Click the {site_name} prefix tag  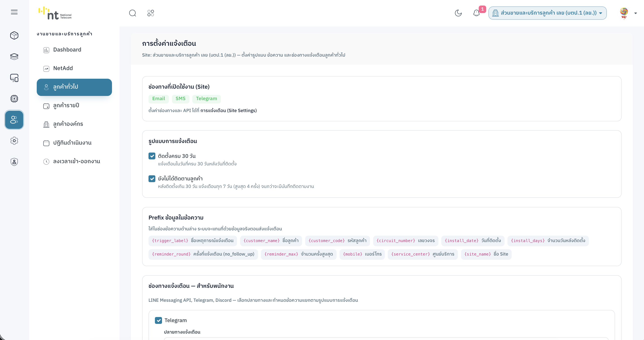coord(486,254)
